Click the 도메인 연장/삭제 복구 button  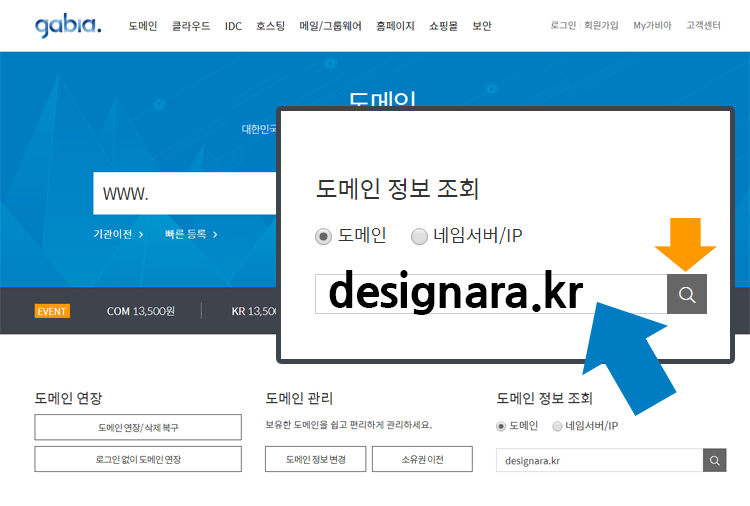[138, 427]
